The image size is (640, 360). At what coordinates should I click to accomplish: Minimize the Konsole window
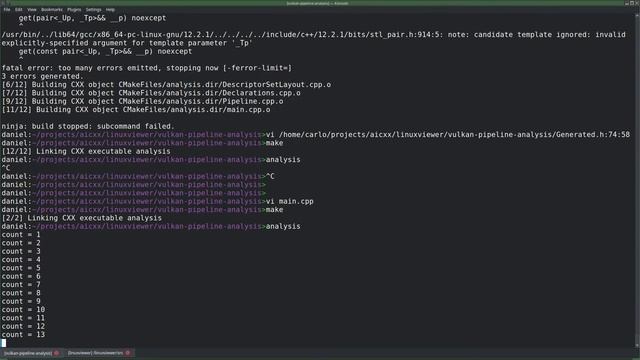tap(627, 3)
